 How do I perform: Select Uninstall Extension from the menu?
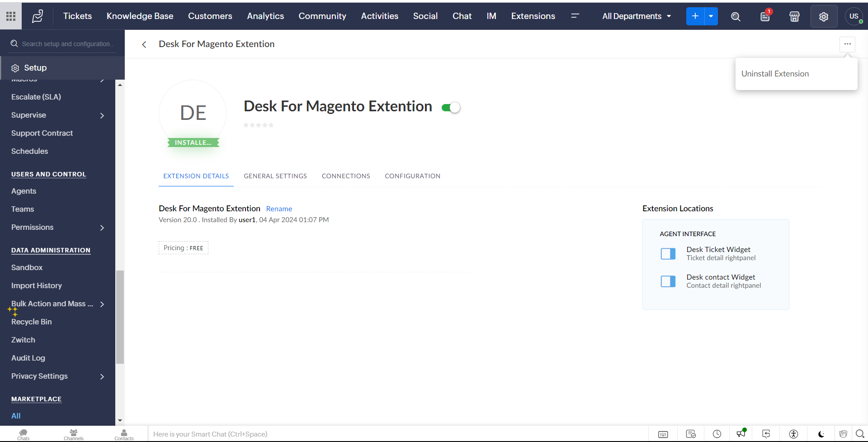(x=775, y=74)
